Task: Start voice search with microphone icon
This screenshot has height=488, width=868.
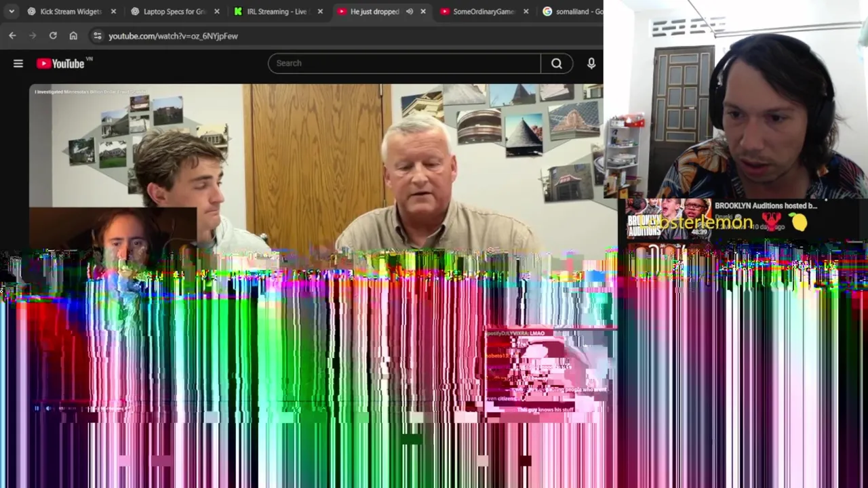Action: click(x=591, y=63)
